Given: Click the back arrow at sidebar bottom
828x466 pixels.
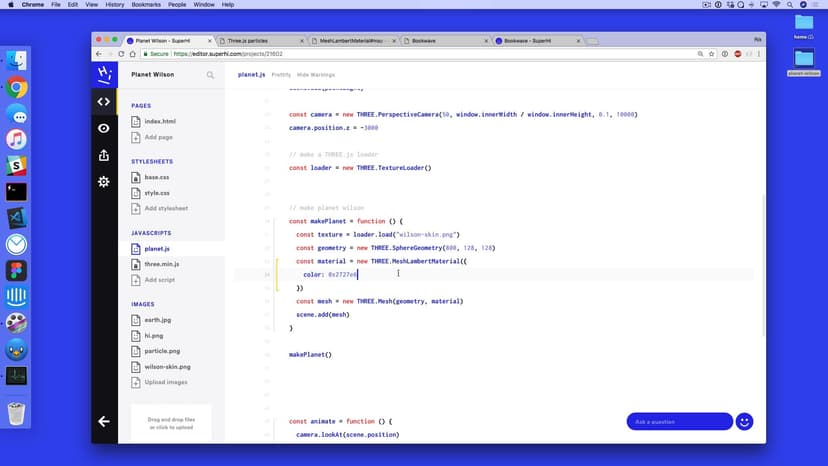Looking at the screenshot, I should point(104,421).
